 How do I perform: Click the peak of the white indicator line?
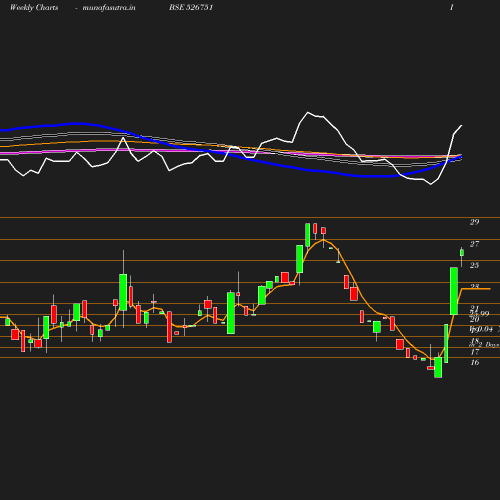[308, 112]
